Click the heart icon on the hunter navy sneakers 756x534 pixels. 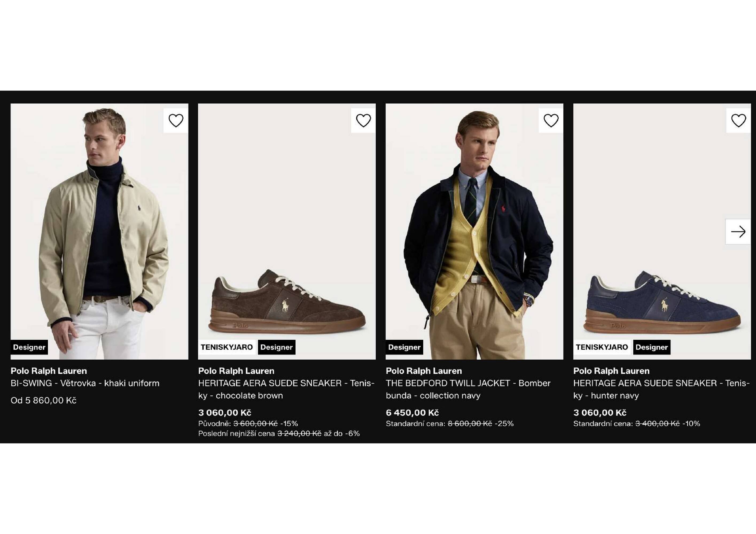(739, 120)
